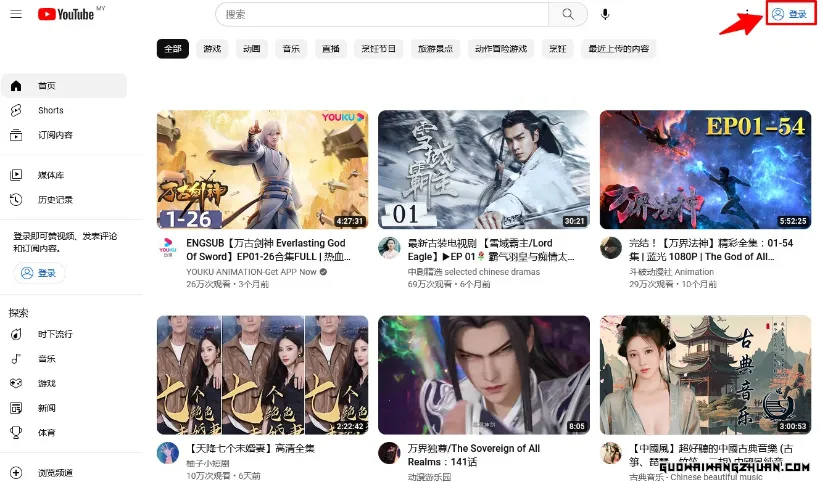Viewport: 820px width, 482px height.
Task: Open 时下流行 trending page
Action: point(64,334)
